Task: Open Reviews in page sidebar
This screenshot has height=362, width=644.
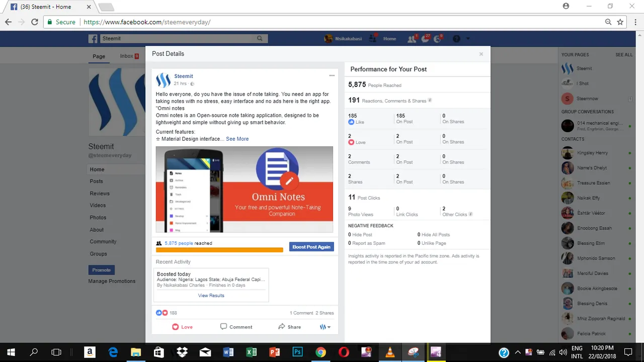Action: [100, 193]
